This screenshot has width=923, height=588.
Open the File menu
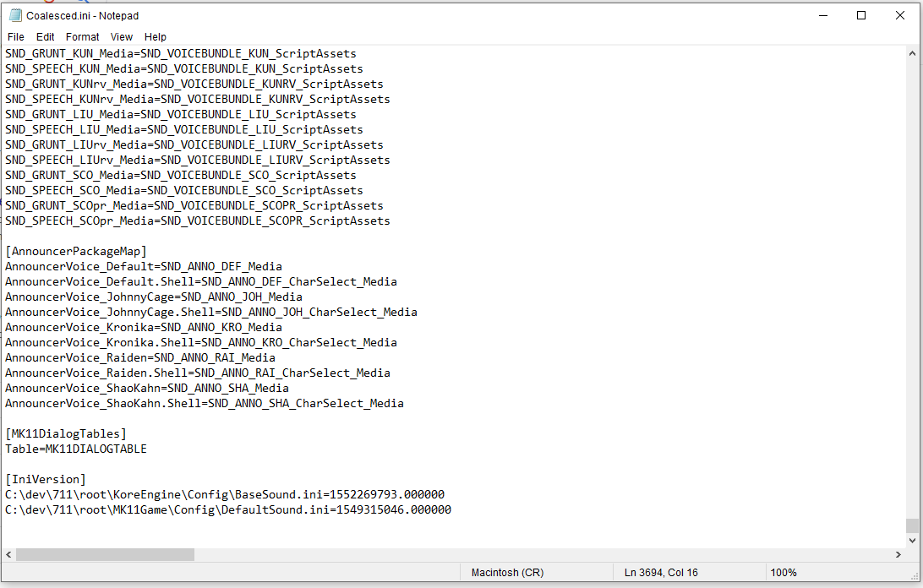click(16, 37)
